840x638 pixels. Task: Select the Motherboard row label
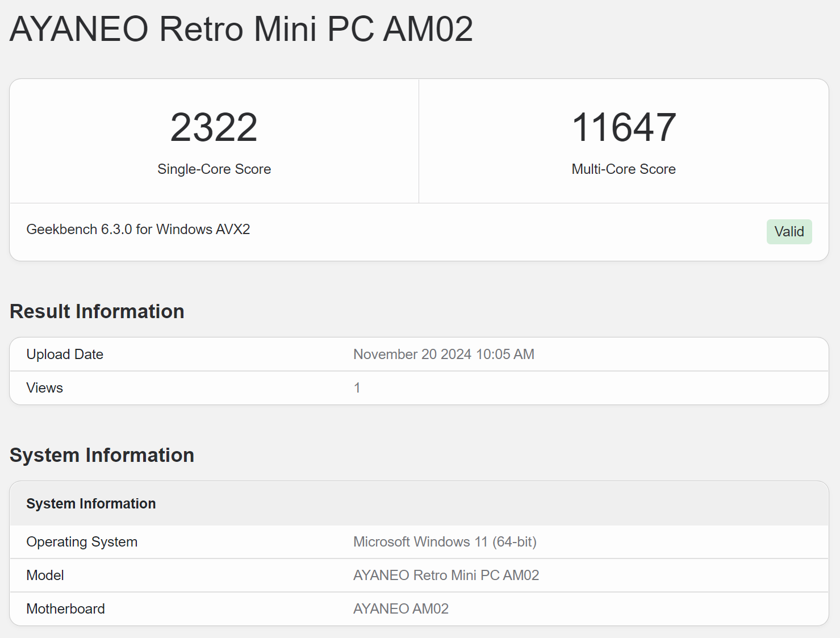click(66, 609)
